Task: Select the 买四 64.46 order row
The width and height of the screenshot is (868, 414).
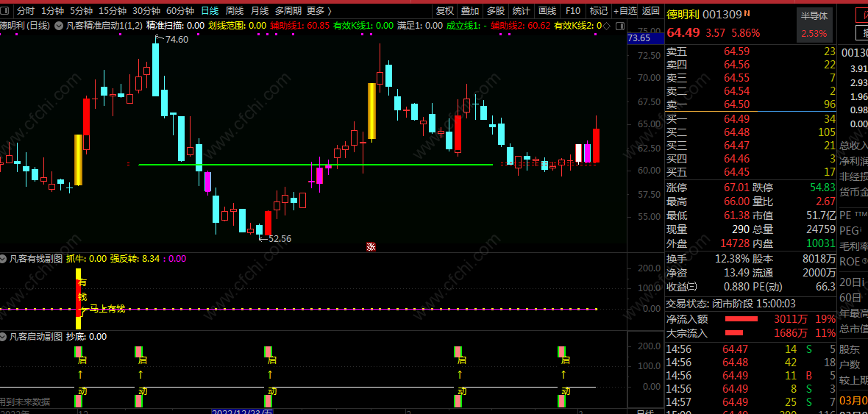Action: pos(750,158)
